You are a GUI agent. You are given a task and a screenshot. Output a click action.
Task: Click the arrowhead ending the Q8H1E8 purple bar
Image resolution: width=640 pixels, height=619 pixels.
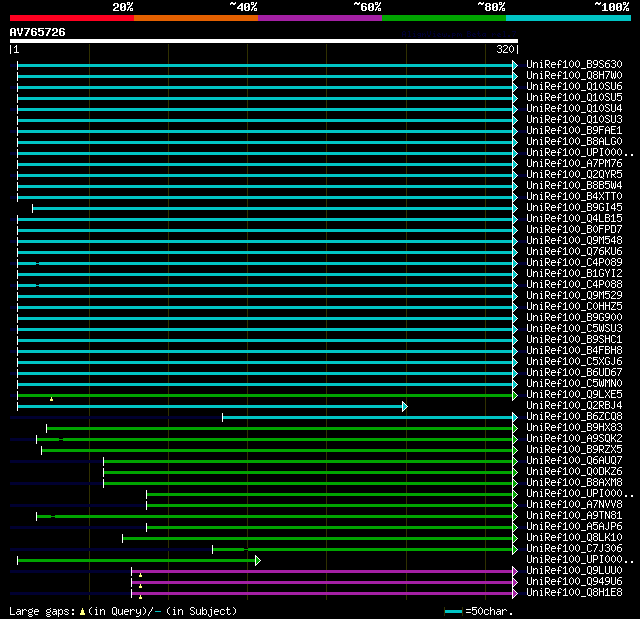point(515,593)
